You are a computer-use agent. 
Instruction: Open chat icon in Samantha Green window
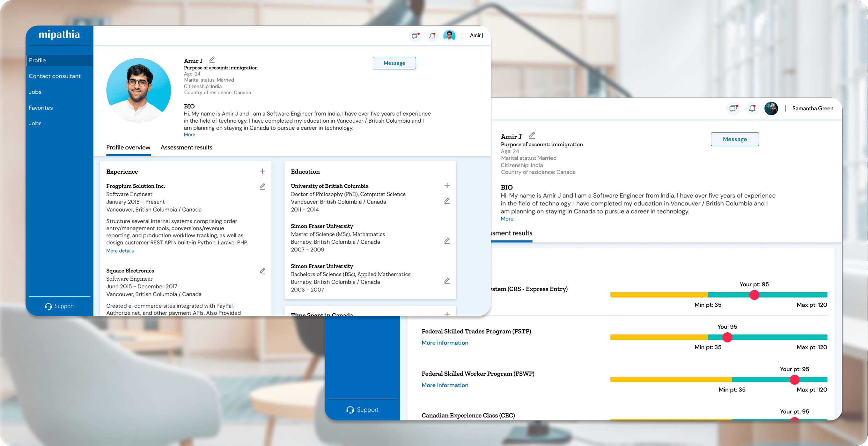point(733,108)
